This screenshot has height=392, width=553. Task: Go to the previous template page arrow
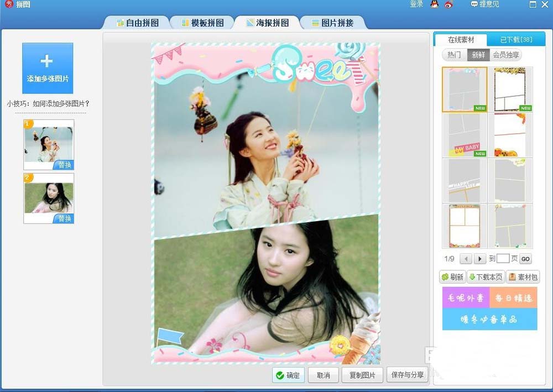pos(466,259)
